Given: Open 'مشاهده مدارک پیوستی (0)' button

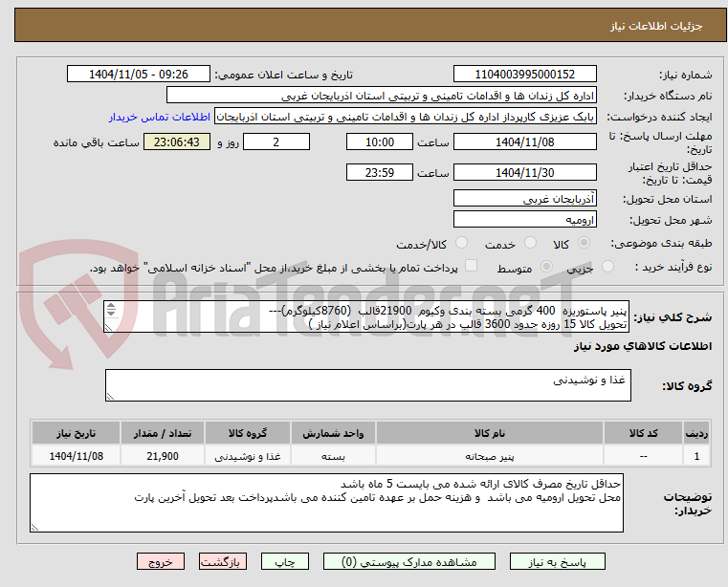Looking at the screenshot, I should pos(409,561).
